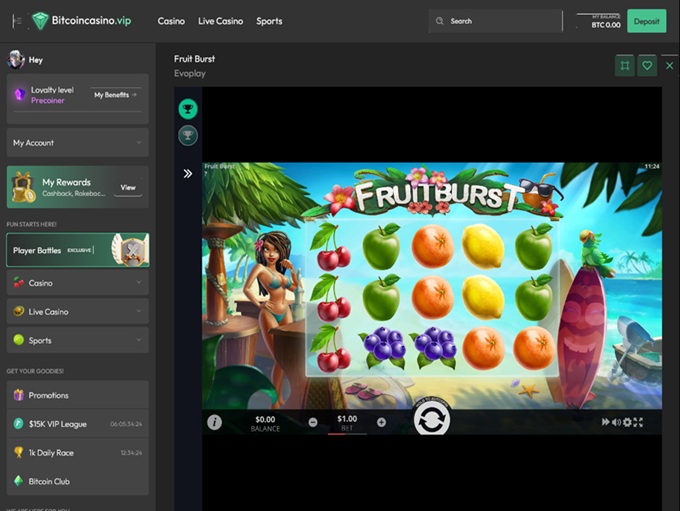
Task: Click the green Deposit button
Action: tap(646, 21)
